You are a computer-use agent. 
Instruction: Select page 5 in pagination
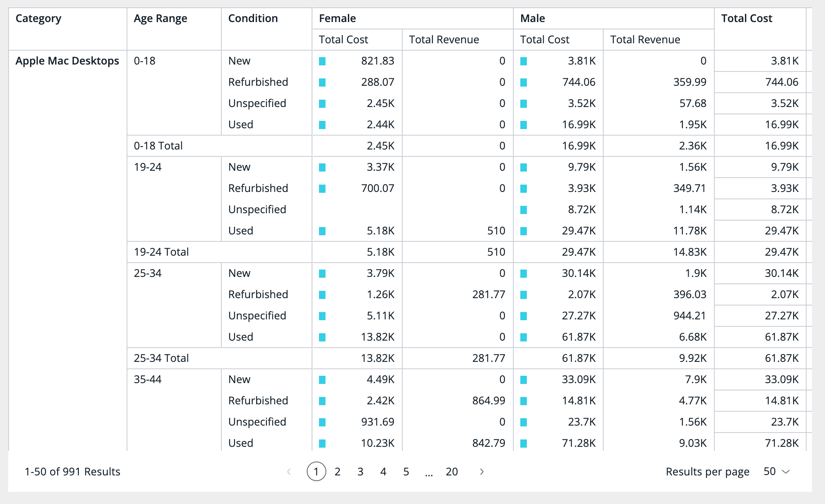(x=406, y=472)
